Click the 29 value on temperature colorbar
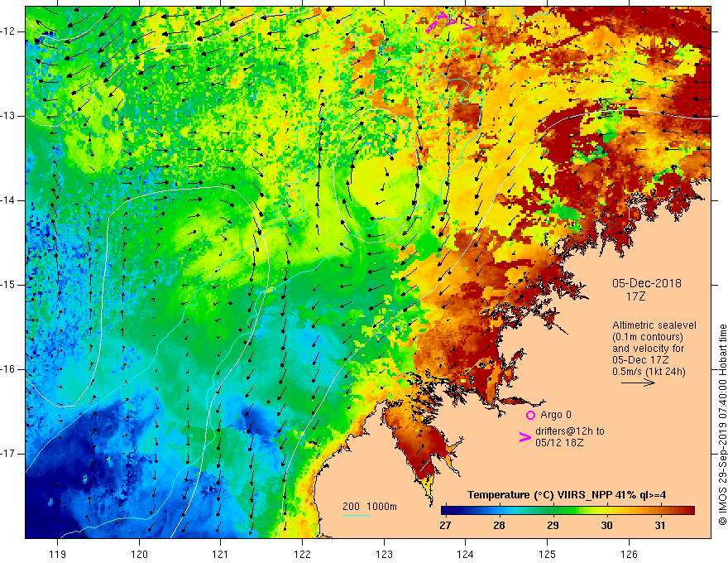The width and height of the screenshot is (728, 563). pos(553,526)
